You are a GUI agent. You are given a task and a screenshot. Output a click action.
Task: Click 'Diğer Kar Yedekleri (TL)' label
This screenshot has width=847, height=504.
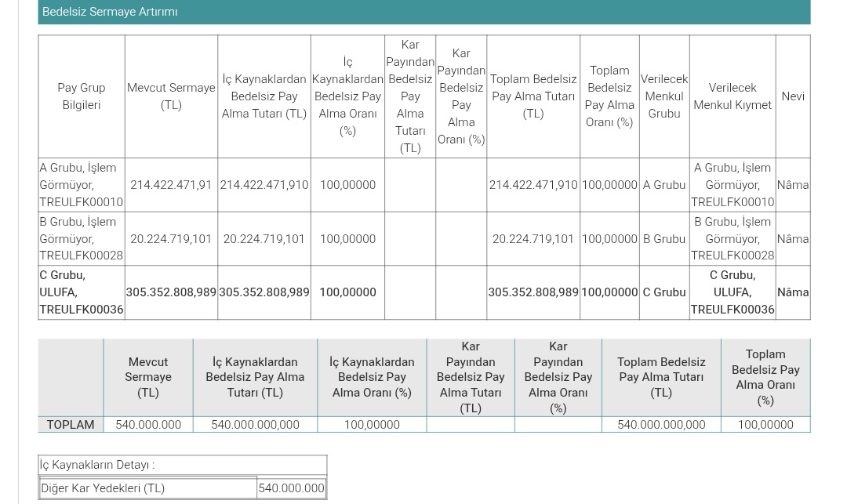[x=103, y=488]
